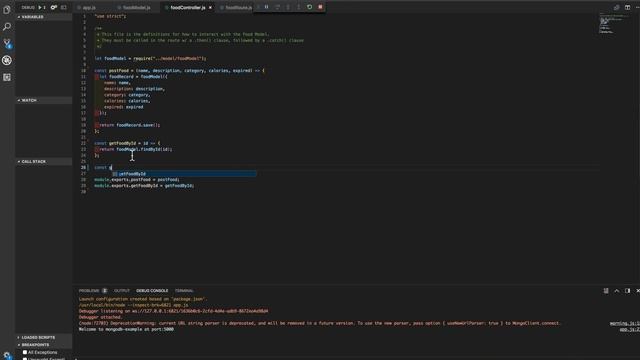This screenshot has height=360, width=640.
Task: Click Step Over in debug toolbar
Action: tap(278, 7)
